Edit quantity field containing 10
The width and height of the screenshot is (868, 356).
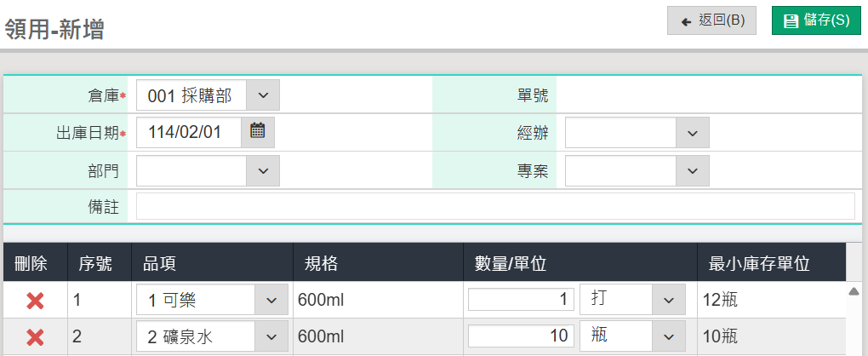click(521, 336)
